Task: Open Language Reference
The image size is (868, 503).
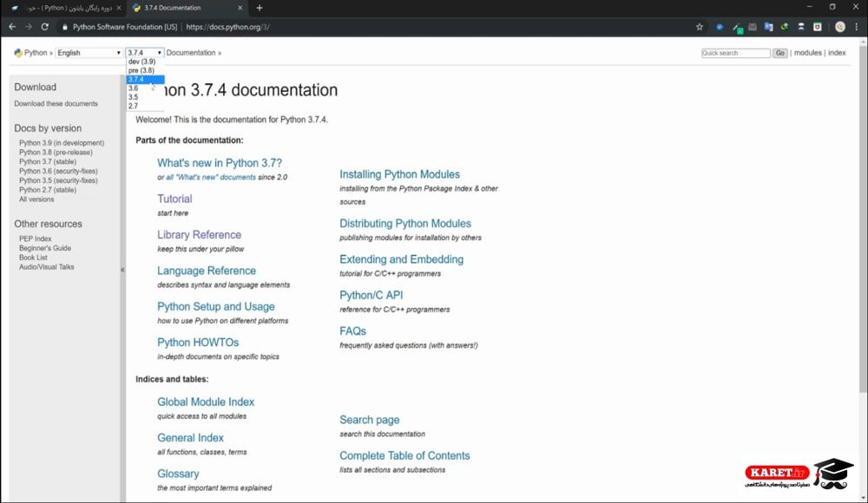Action: click(x=207, y=271)
